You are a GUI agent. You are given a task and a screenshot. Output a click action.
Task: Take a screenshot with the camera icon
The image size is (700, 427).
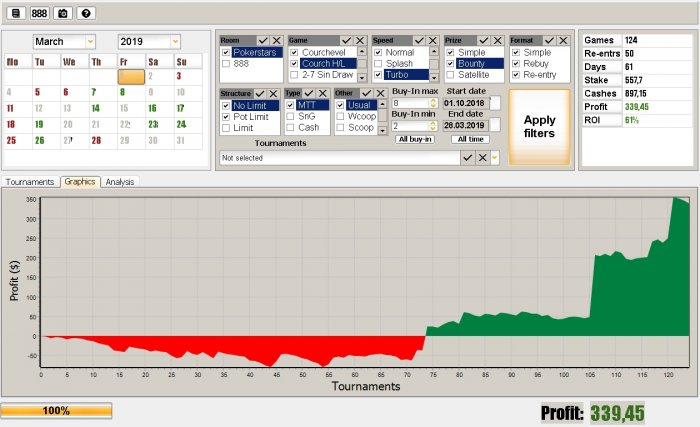tap(62, 13)
